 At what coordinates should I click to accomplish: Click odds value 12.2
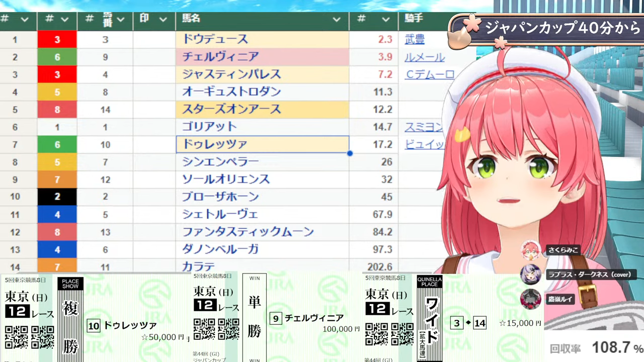click(383, 110)
